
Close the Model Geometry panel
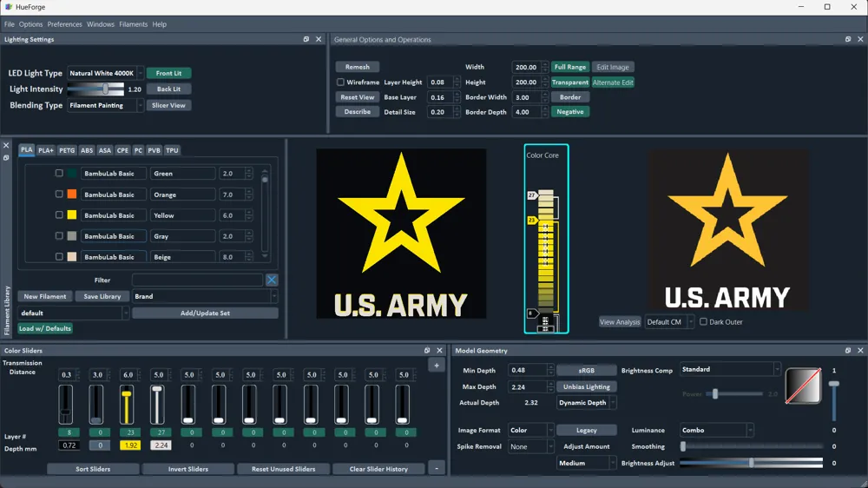pyautogui.click(x=860, y=351)
